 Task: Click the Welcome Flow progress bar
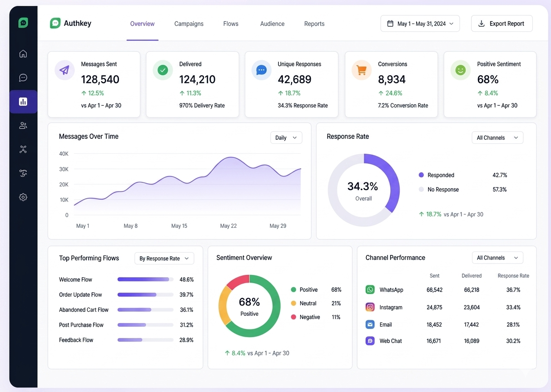point(145,279)
